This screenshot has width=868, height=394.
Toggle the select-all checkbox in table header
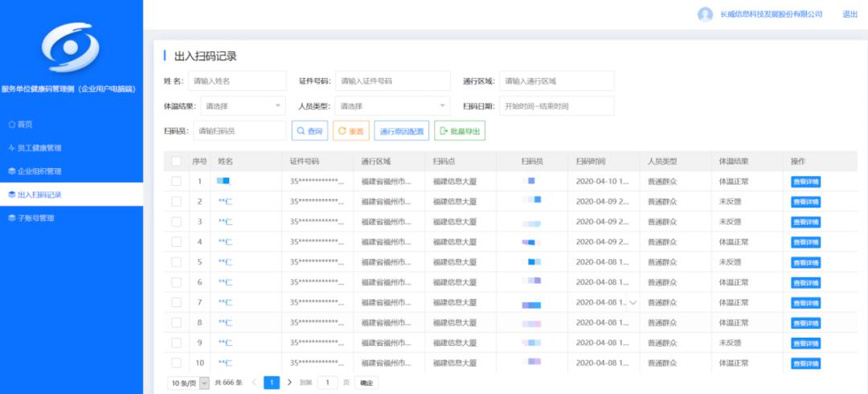[176, 162]
